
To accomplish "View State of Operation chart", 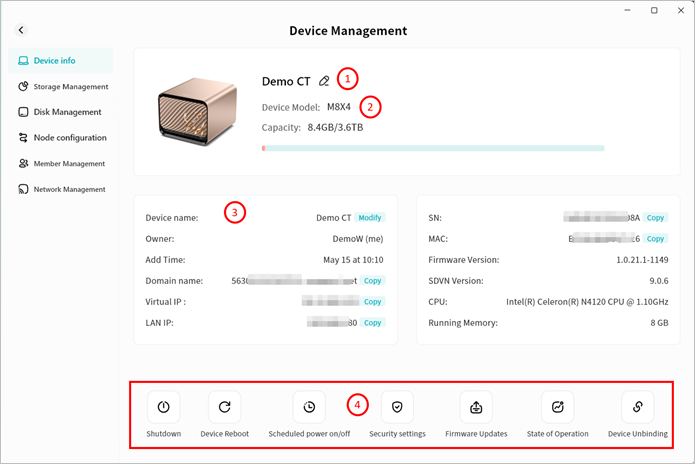I will [x=557, y=407].
